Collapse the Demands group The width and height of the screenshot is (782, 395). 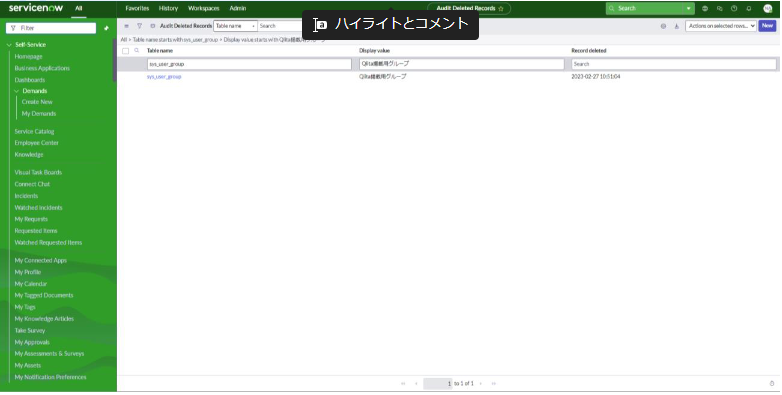(16, 91)
